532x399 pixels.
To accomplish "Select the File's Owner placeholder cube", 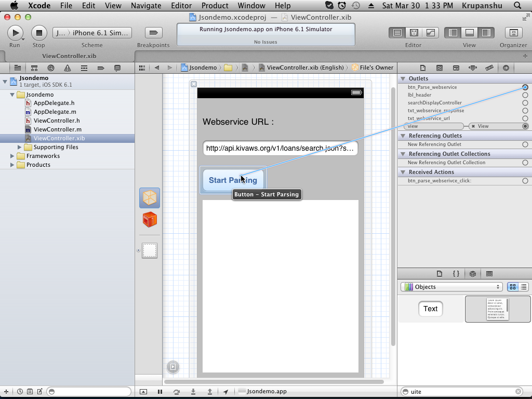I will point(150,198).
